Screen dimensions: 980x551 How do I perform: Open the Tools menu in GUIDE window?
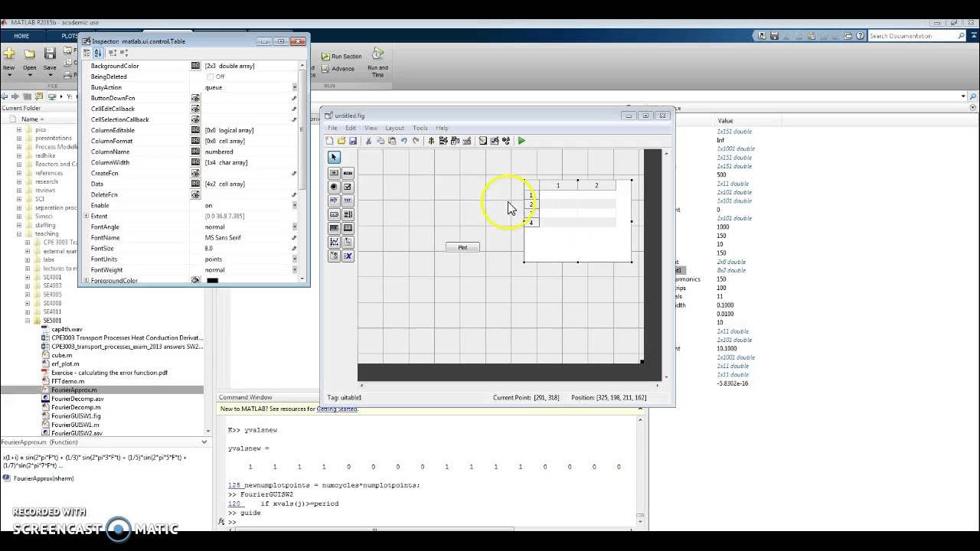tap(420, 128)
